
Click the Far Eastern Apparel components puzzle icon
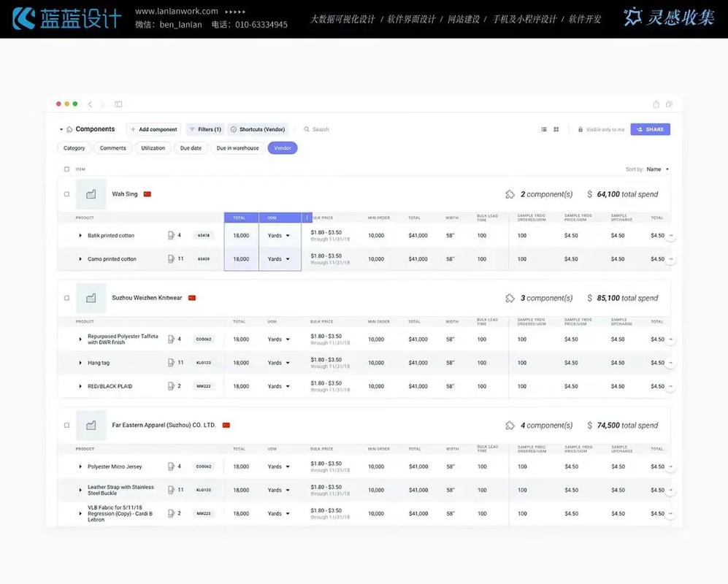pos(510,426)
